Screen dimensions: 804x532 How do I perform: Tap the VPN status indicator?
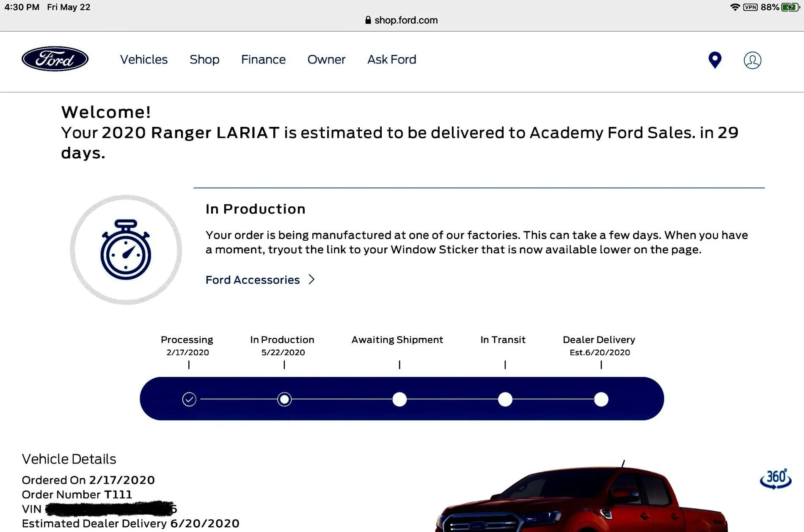click(750, 7)
